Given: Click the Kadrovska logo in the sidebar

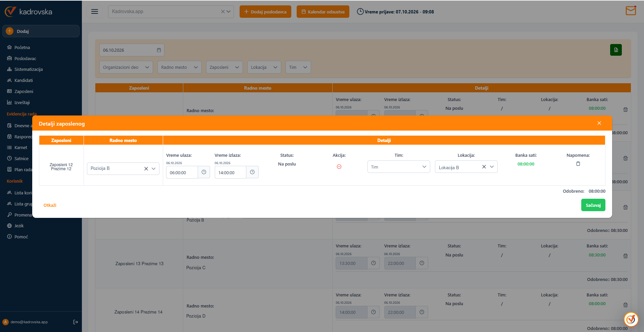Looking at the screenshot, I should (x=29, y=12).
